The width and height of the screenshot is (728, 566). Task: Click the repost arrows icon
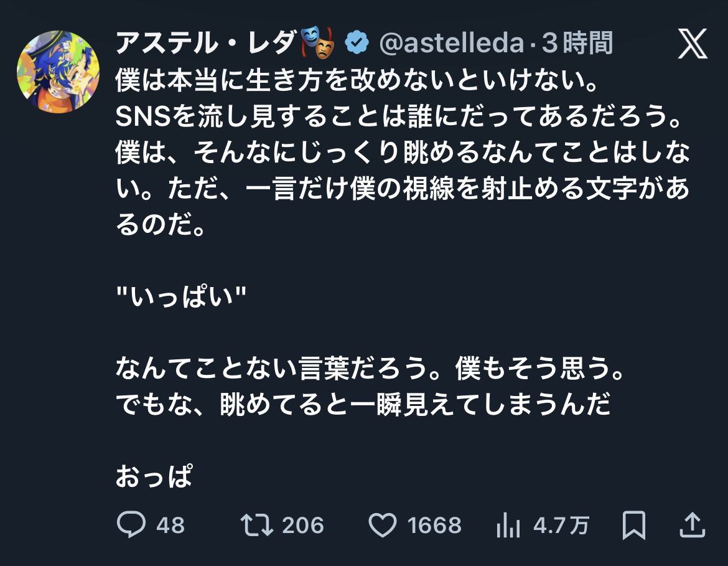pos(256,525)
